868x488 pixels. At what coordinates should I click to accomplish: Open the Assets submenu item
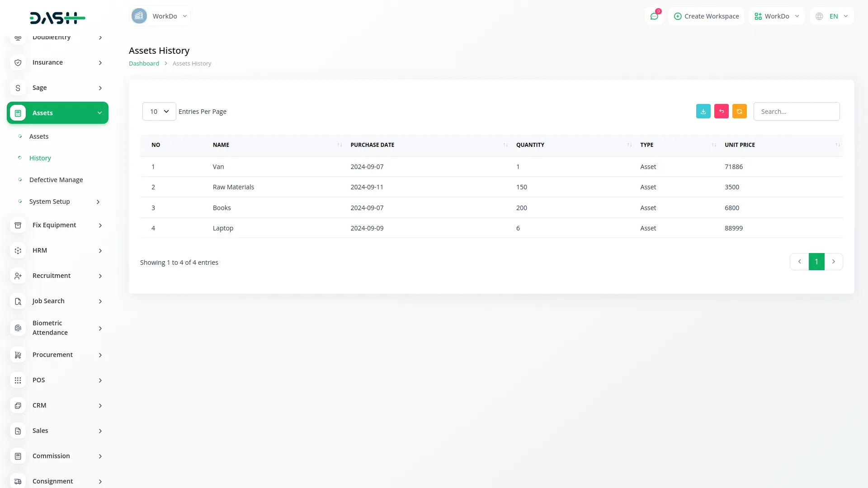(x=39, y=136)
